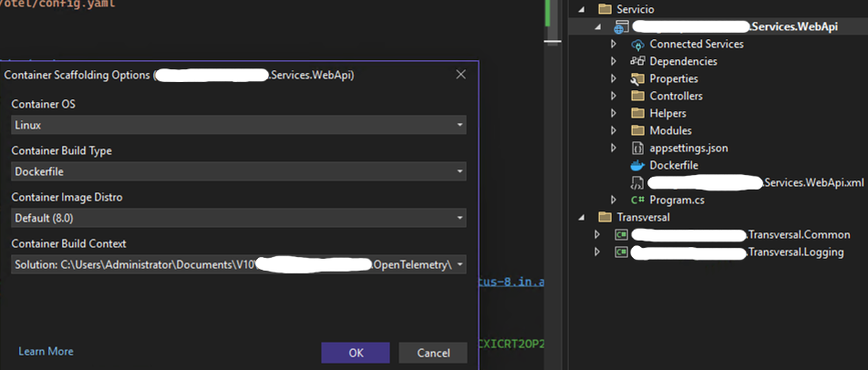Click the Servicio folder icon
868x370 pixels.
click(605, 9)
